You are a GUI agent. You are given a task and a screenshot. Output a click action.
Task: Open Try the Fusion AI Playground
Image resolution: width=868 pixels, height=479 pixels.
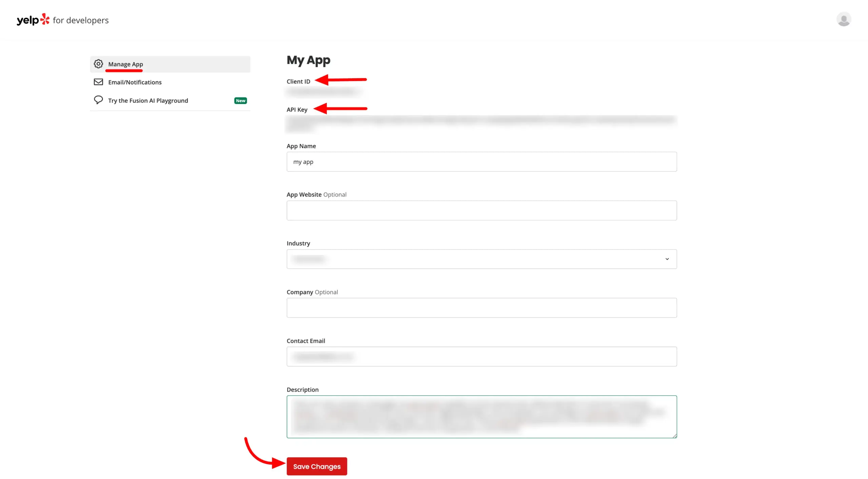(170, 101)
